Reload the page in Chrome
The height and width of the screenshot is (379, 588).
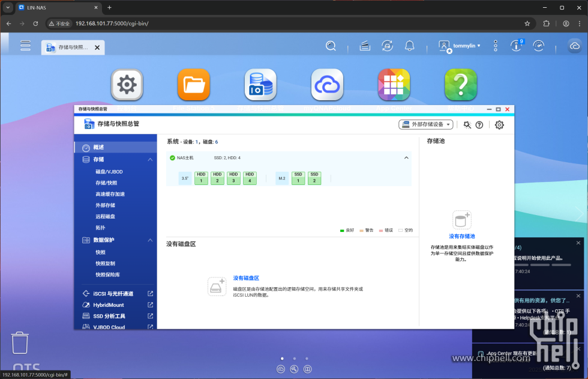click(x=35, y=23)
